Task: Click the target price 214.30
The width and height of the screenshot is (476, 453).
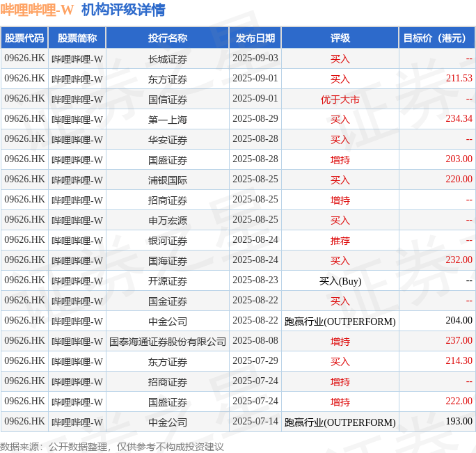Action: [x=459, y=360]
